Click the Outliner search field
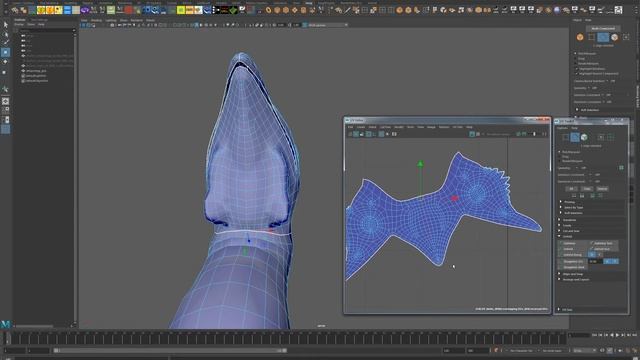 47,30
